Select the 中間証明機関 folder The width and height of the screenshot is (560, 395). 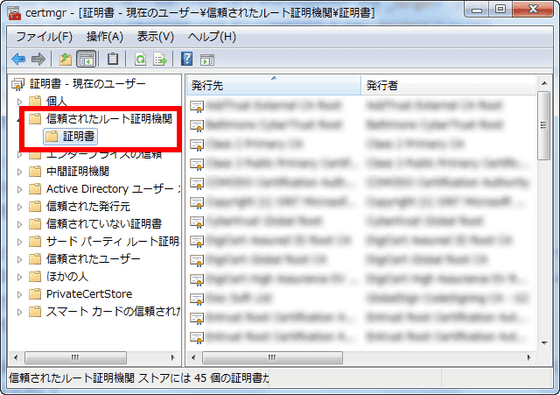coord(78,171)
